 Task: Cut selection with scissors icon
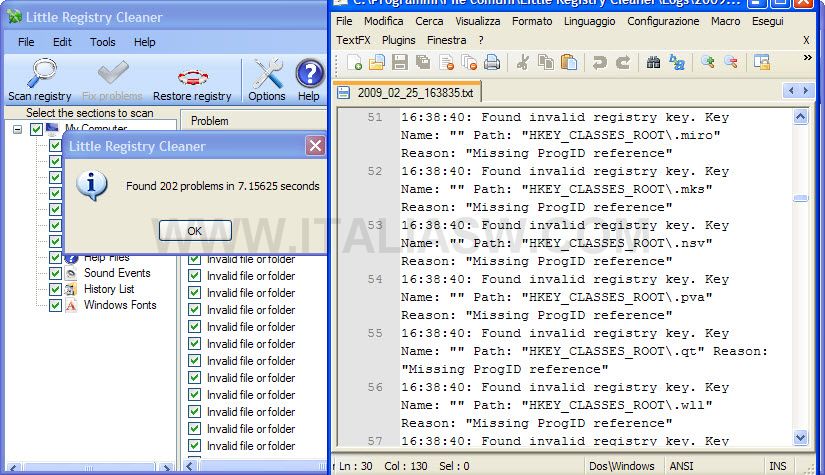click(522, 63)
